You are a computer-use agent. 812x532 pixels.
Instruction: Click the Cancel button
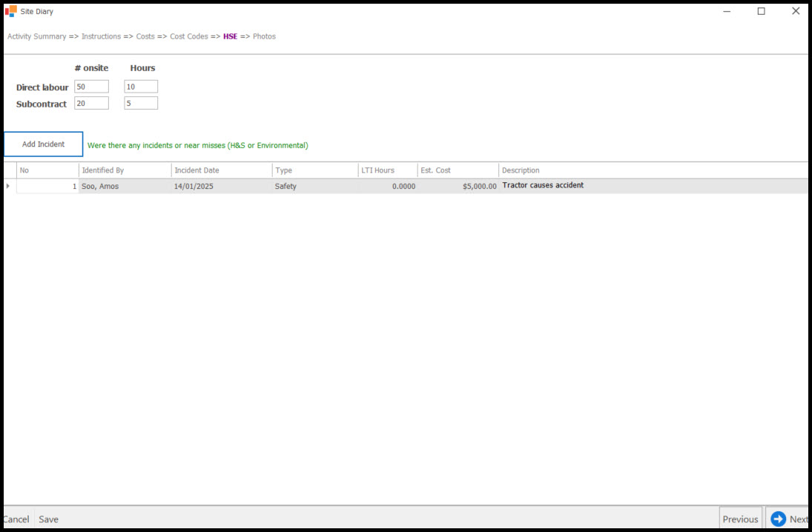pos(16,519)
